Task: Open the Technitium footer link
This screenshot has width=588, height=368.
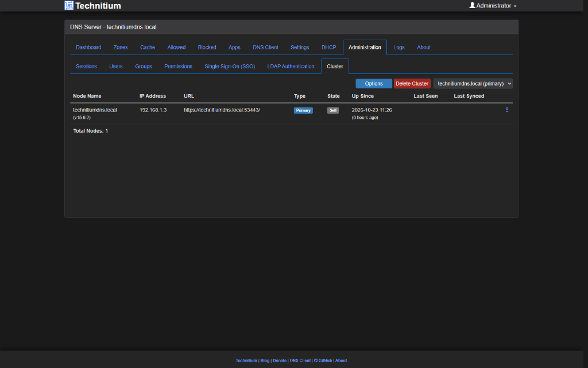Action: pos(246,361)
